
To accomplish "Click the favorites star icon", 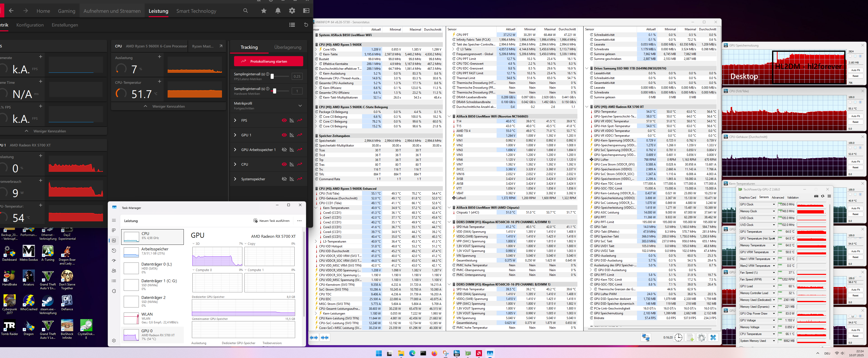I will [x=264, y=11].
